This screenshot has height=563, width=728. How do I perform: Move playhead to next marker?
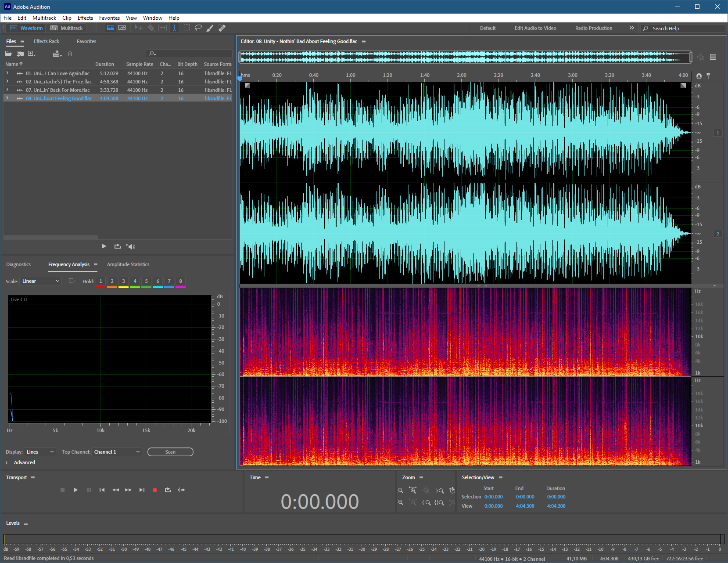click(x=142, y=490)
